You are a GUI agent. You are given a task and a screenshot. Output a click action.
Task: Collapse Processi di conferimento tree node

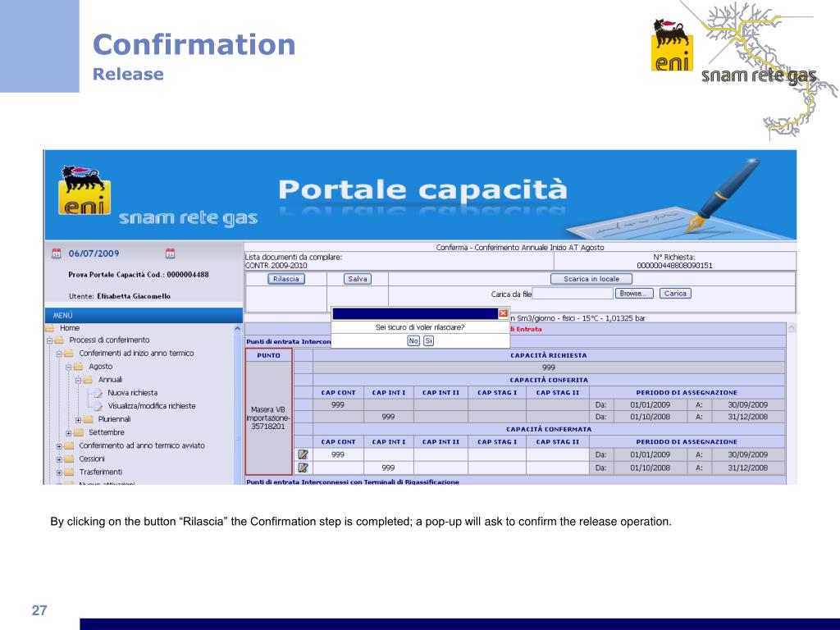tap(49, 340)
